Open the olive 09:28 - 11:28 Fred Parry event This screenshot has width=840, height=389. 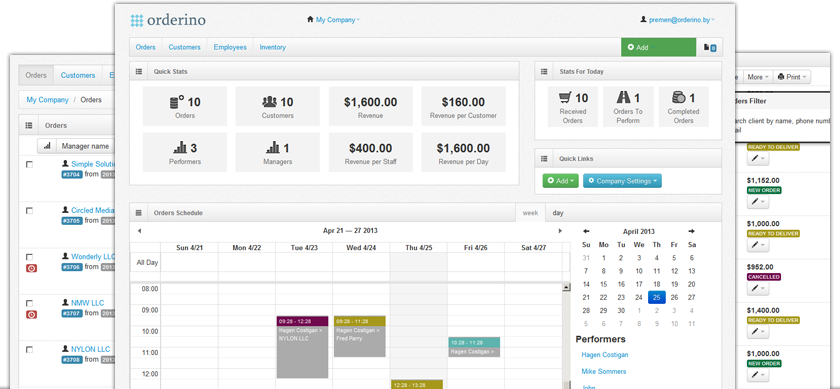[x=359, y=336]
